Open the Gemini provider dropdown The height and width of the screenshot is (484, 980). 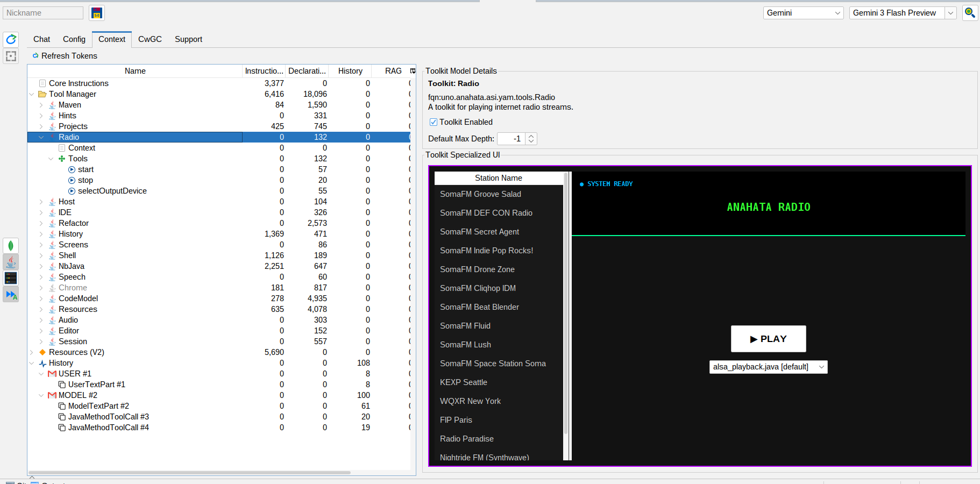coord(803,13)
